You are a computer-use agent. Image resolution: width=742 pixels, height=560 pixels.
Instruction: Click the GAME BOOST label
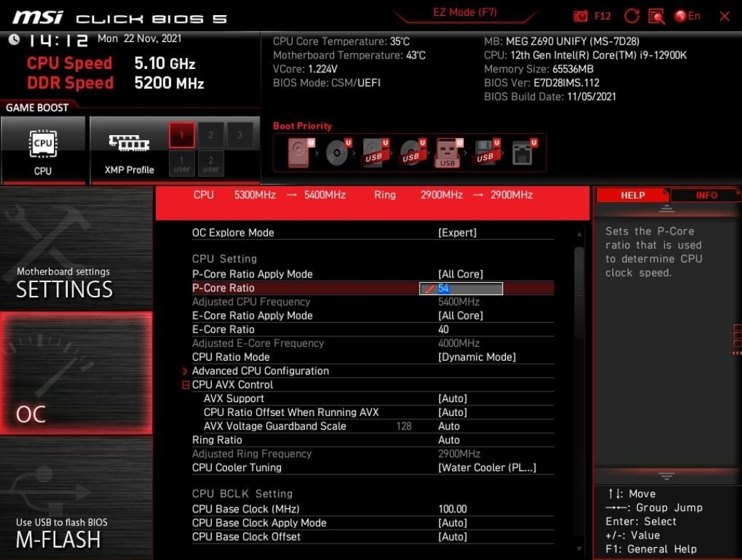click(37, 108)
